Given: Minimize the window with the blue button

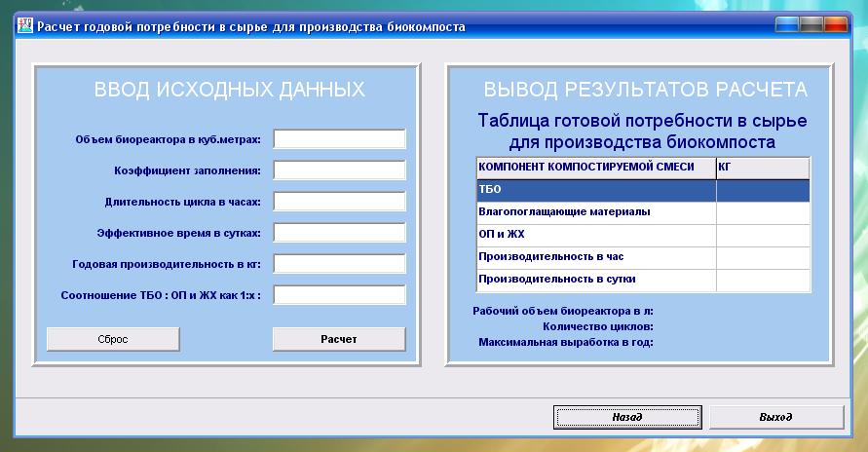Looking at the screenshot, I should coord(786,24).
